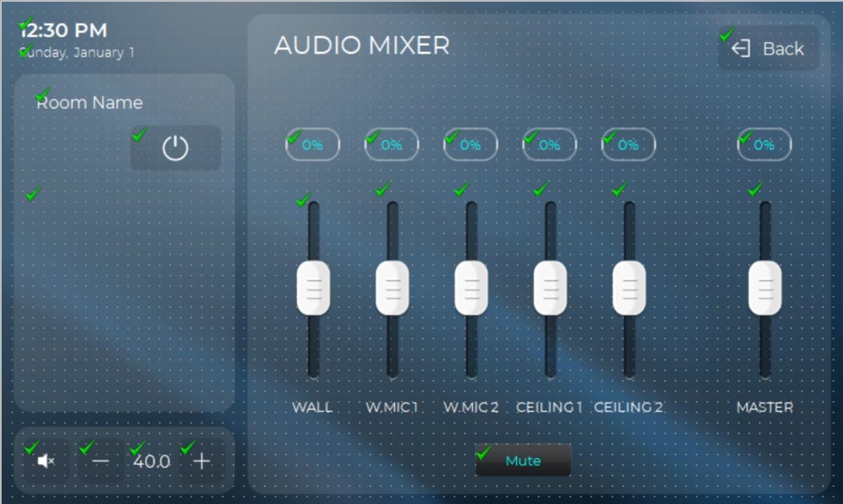Viewport: 843px width, 504px height.
Task: Click the W.MIC 2 fader handle
Action: 471,288
